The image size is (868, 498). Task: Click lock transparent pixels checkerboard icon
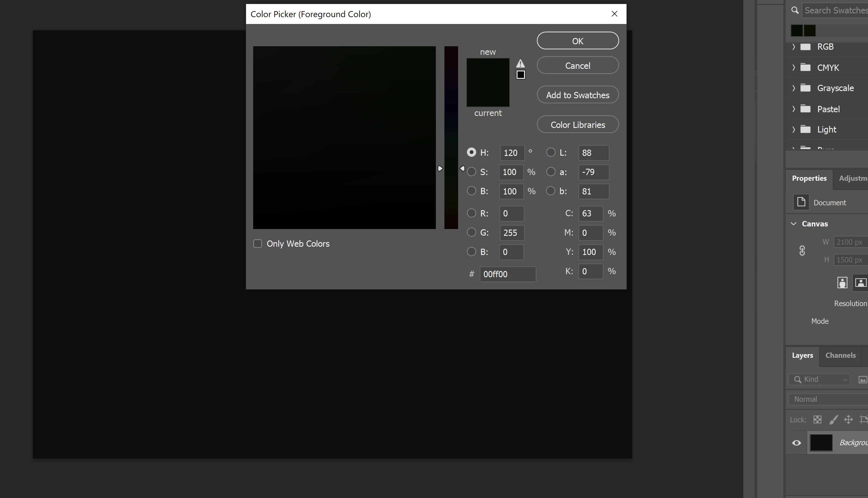coord(817,419)
